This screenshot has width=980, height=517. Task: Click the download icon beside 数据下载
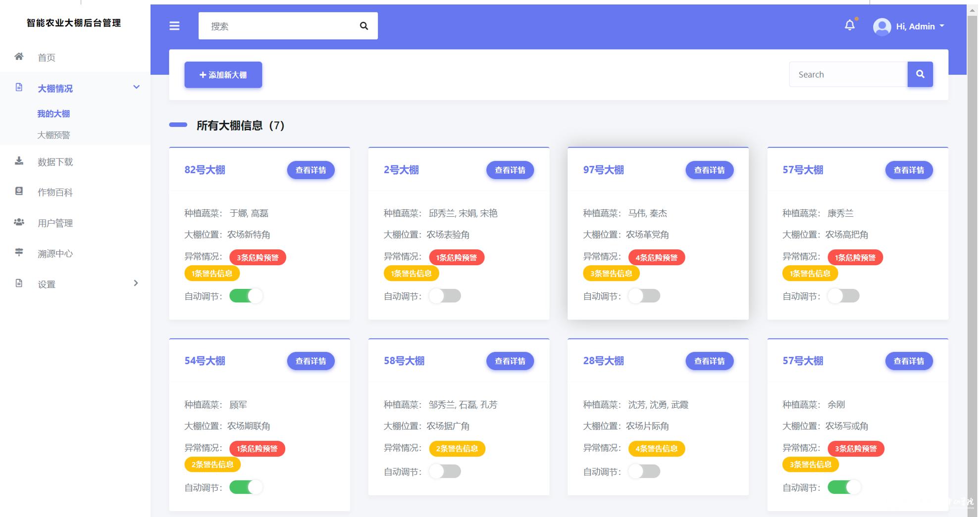[x=19, y=161]
